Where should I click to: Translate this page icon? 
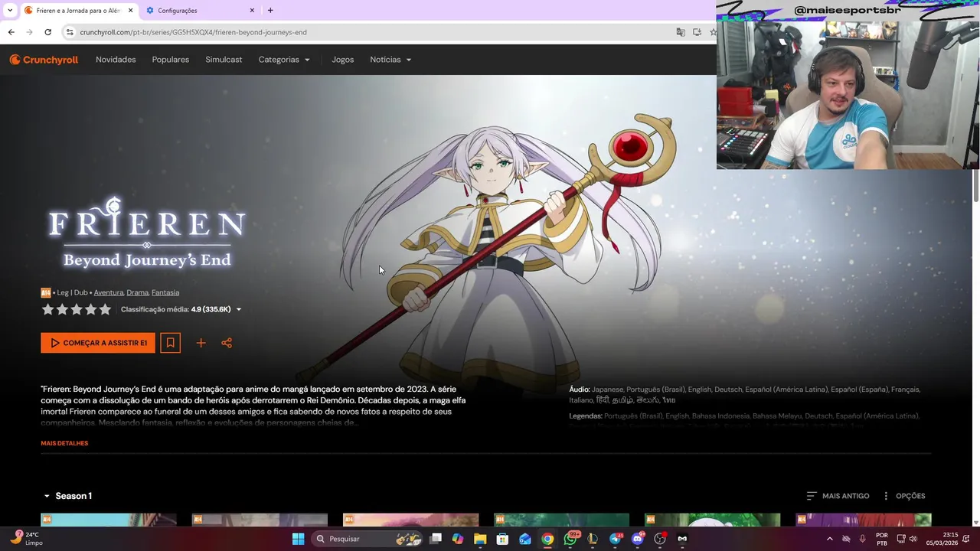tap(681, 32)
